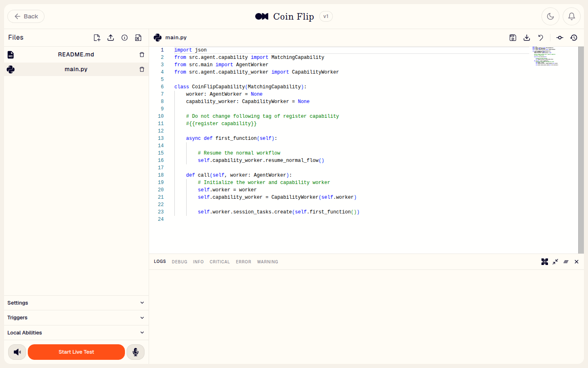588x368 pixels.
Task: Save the file using the floppy disk icon
Action: (x=513, y=38)
